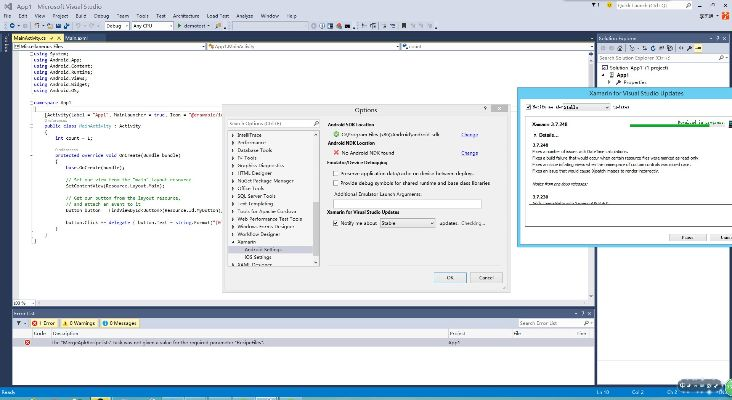Check Provide debug symbols for shared runtime
The height and width of the screenshot is (400, 732).
[335, 183]
